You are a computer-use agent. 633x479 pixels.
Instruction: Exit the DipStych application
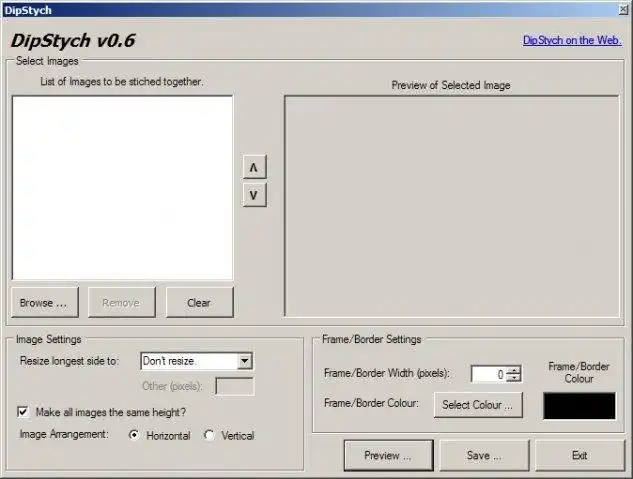pos(580,455)
